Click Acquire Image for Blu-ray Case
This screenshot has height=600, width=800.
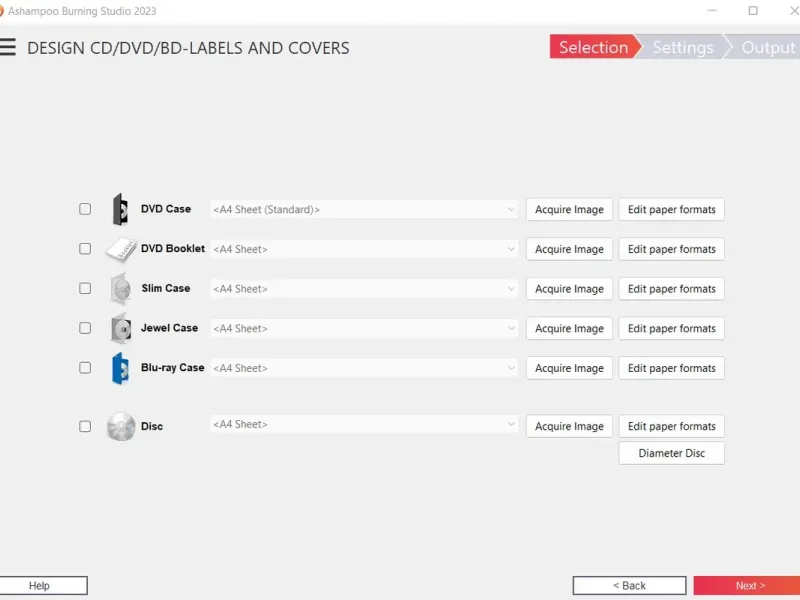click(x=569, y=368)
